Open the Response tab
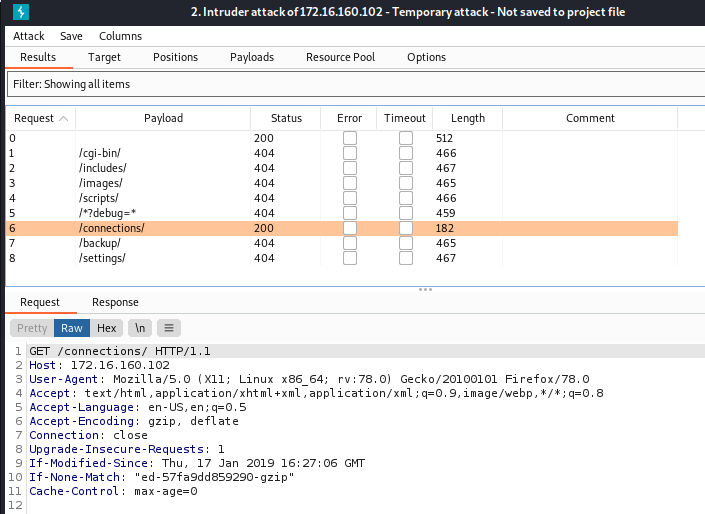Image resolution: width=705 pixels, height=514 pixels. pyautogui.click(x=115, y=302)
